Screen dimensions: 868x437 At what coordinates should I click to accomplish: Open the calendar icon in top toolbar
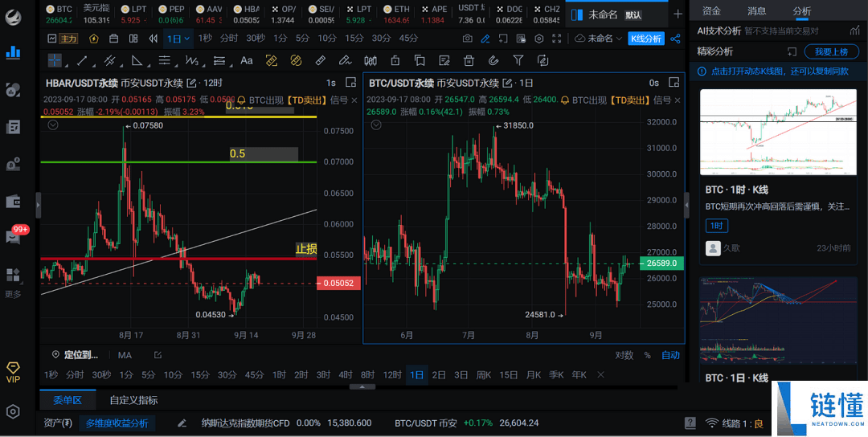[x=113, y=39]
